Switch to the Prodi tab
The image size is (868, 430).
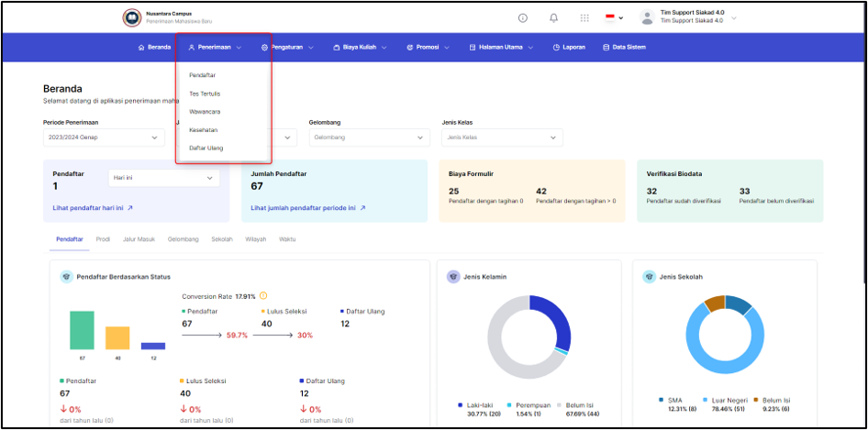103,239
